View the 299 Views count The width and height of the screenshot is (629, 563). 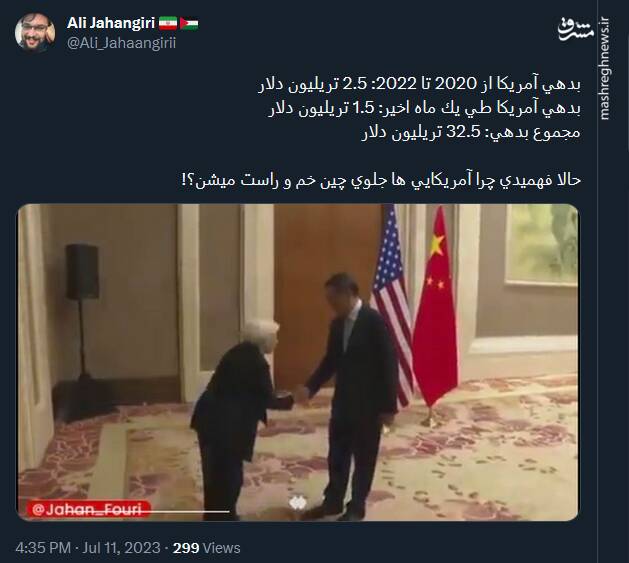coord(207,548)
